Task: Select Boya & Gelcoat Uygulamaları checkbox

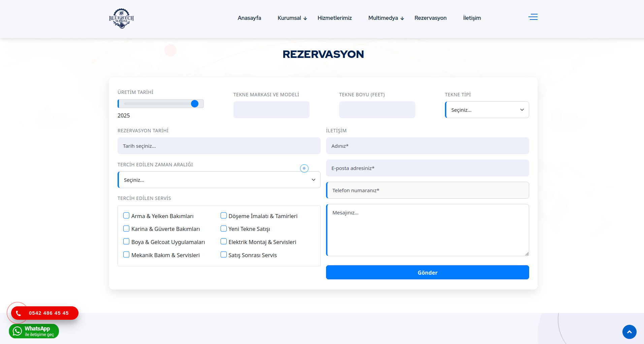Action: pos(126,242)
